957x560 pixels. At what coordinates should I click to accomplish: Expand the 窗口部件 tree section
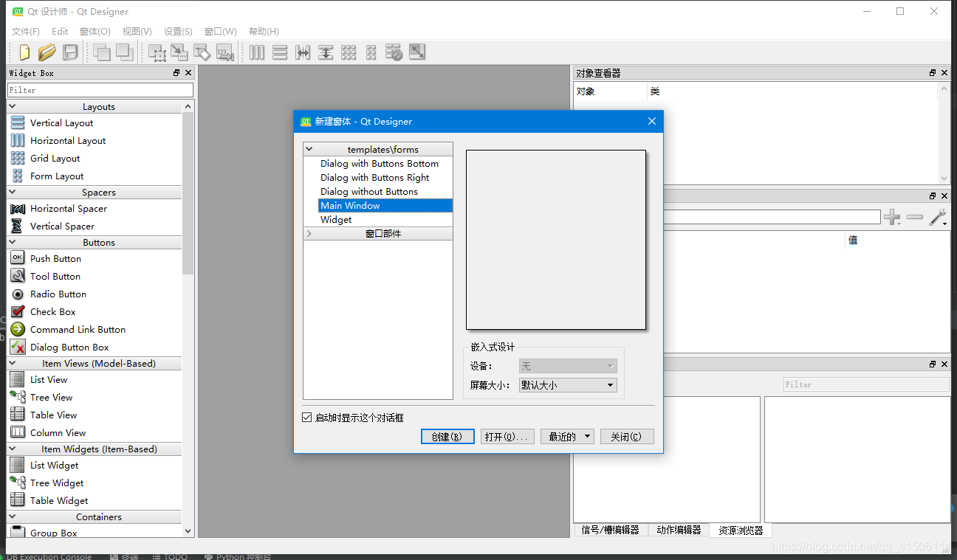(309, 234)
